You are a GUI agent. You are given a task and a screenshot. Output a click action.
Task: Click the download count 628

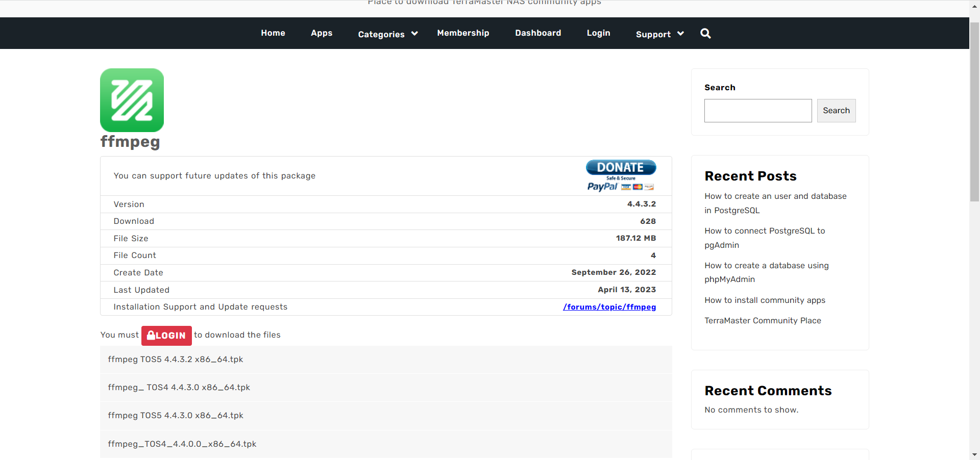coord(648,221)
